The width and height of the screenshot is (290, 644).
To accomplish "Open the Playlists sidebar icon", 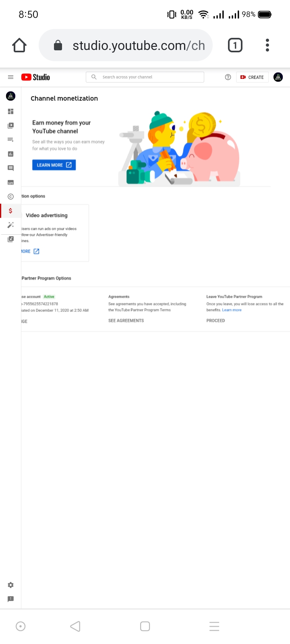I will (11, 140).
